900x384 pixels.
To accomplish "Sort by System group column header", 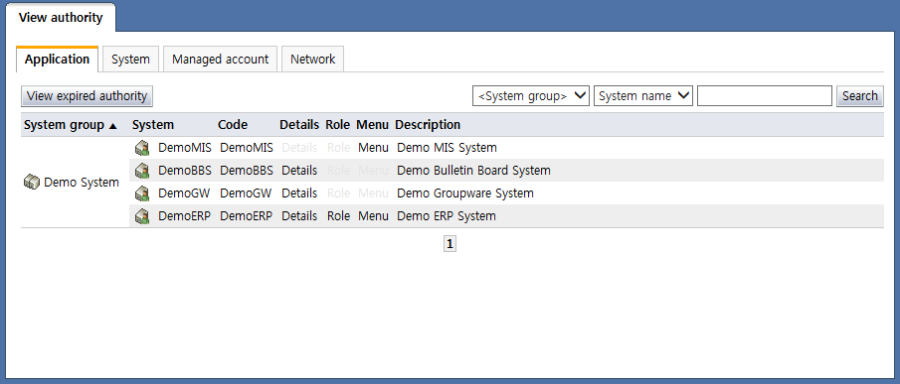I will coord(70,125).
